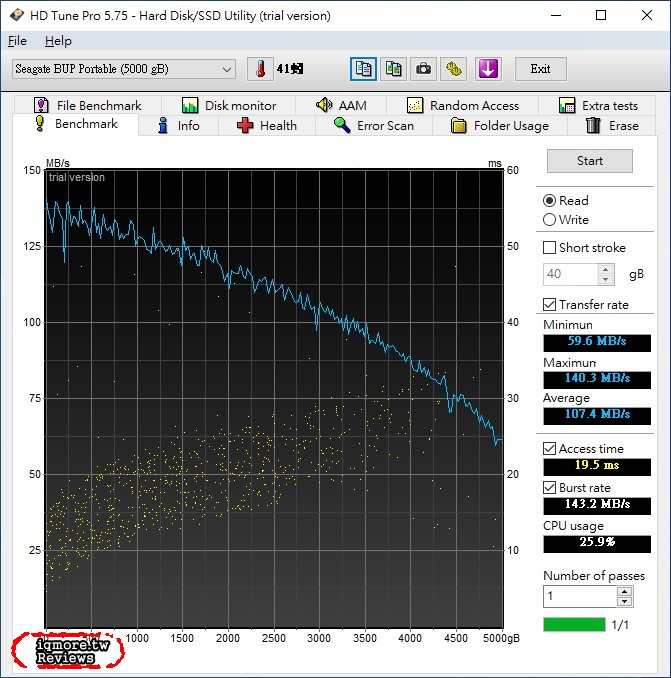
Task: Open the Help menu
Action: tap(58, 41)
